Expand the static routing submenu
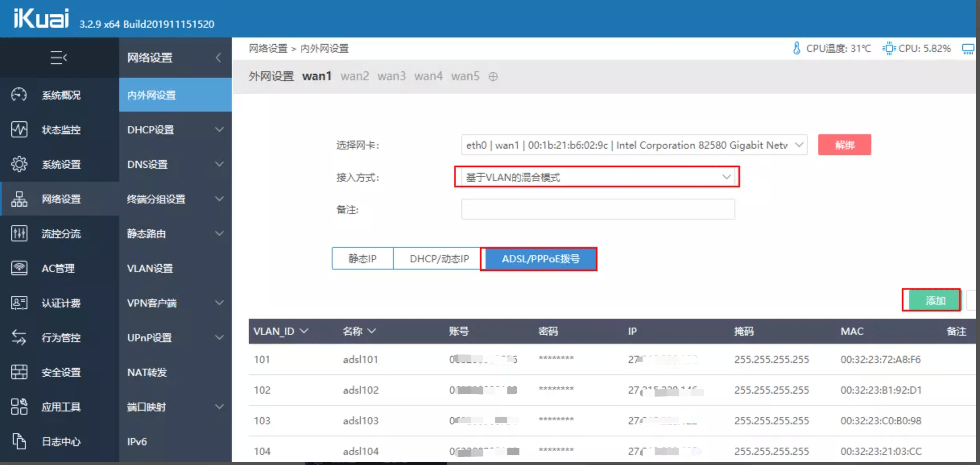 coord(219,233)
